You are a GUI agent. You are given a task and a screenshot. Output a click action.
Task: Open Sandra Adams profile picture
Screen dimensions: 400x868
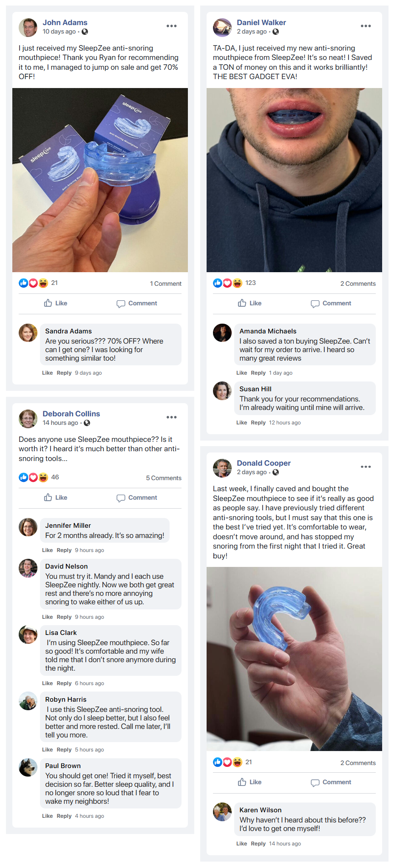(x=28, y=333)
